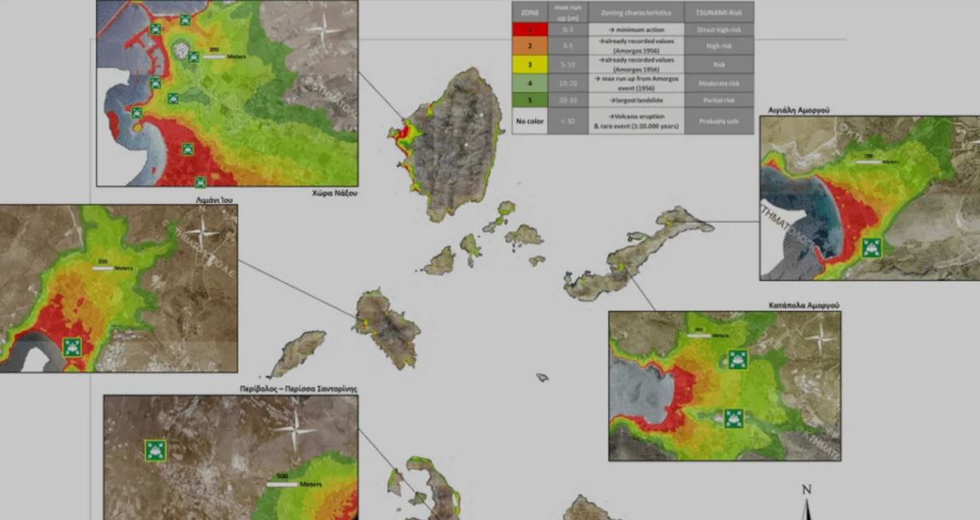Click the 'Κατάπολα Αμοργού' inset title
980x520 pixels.
802,304
